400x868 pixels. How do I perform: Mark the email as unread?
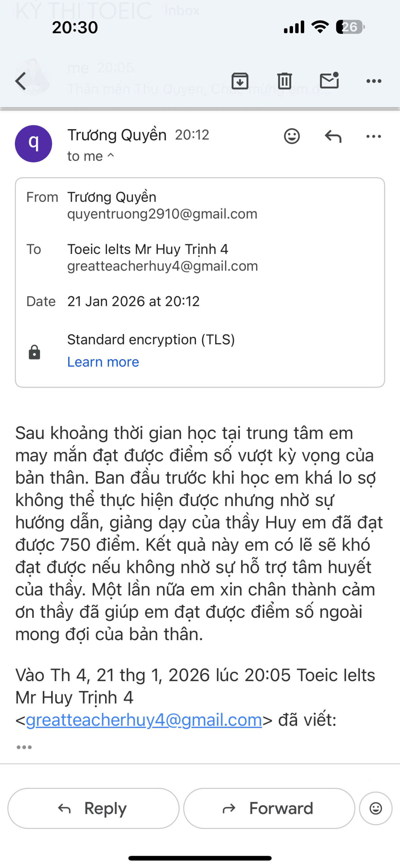(x=329, y=80)
